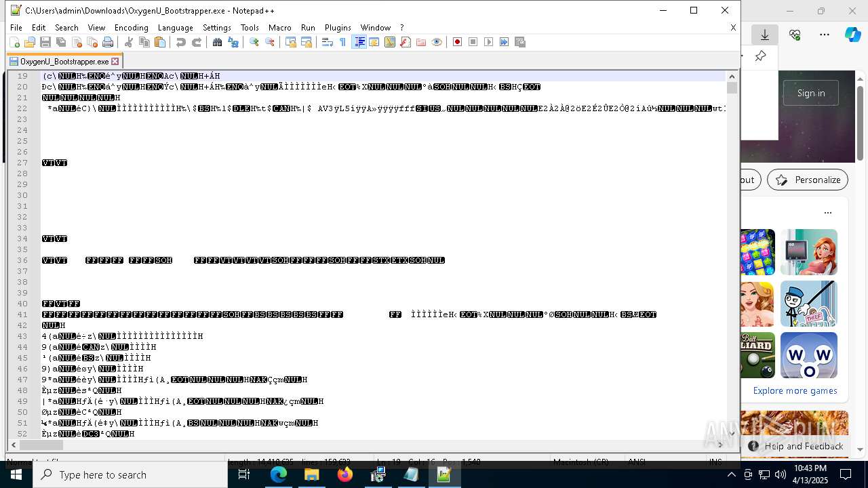Click the horizontal scrollbar left arrow

pyautogui.click(x=14, y=445)
